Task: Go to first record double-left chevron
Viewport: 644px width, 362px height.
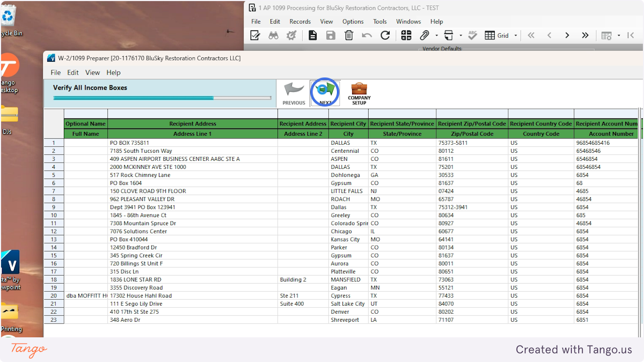Action: tap(531, 35)
